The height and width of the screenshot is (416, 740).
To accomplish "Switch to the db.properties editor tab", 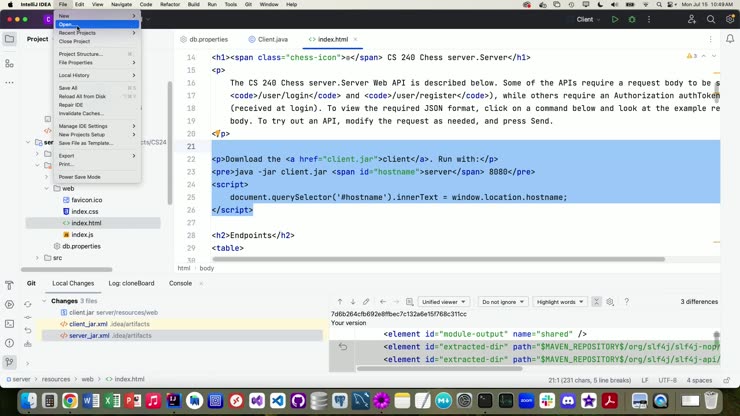I will (204, 39).
